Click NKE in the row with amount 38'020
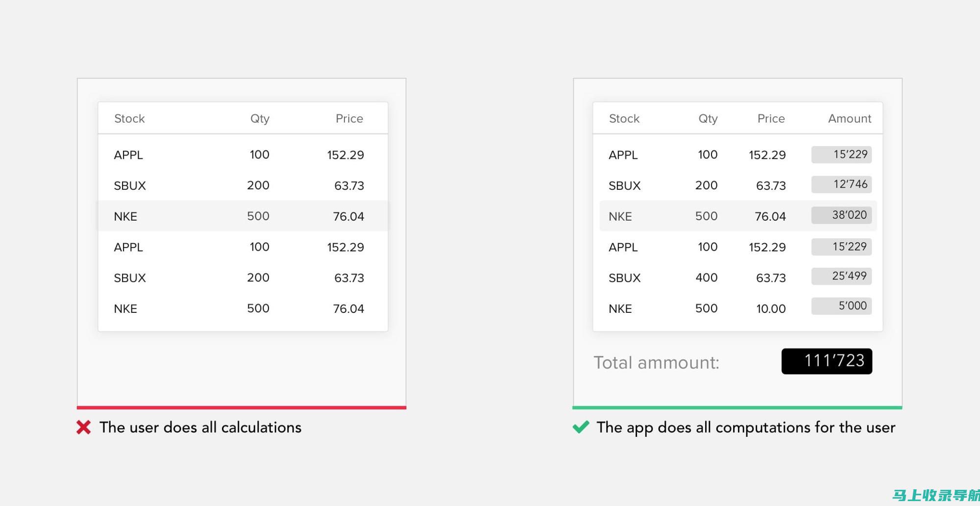The width and height of the screenshot is (980, 506). point(620,216)
